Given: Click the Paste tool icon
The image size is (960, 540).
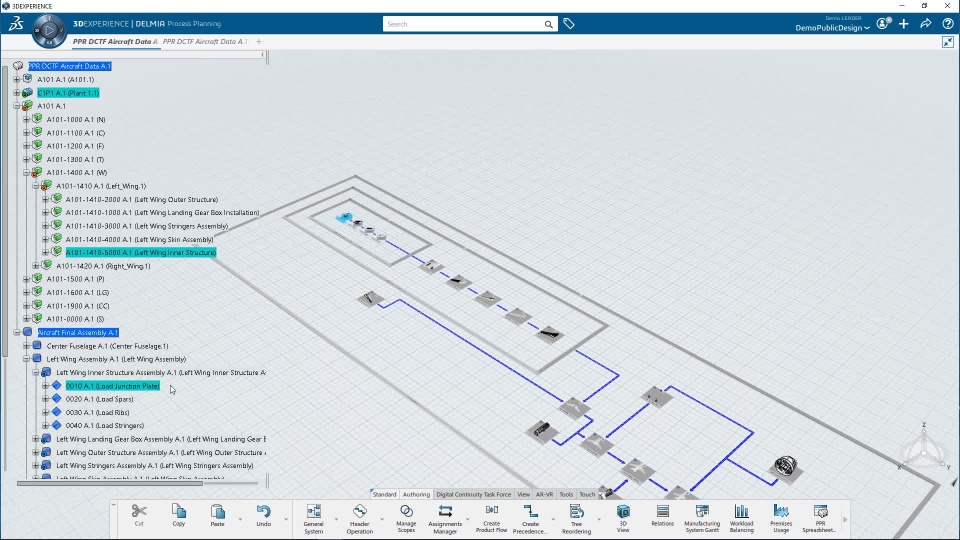Looking at the screenshot, I should 217,511.
